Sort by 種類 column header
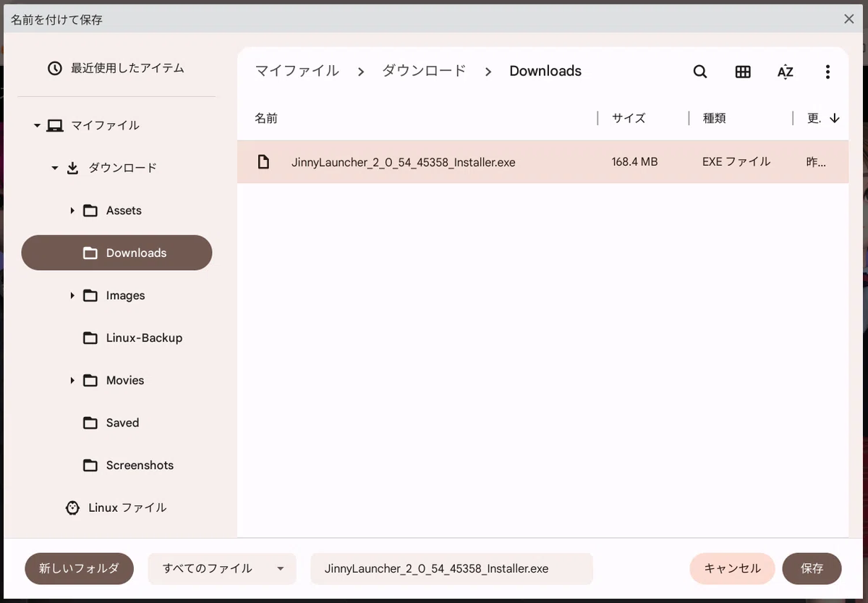Image resolution: width=868 pixels, height=603 pixels. (x=714, y=118)
